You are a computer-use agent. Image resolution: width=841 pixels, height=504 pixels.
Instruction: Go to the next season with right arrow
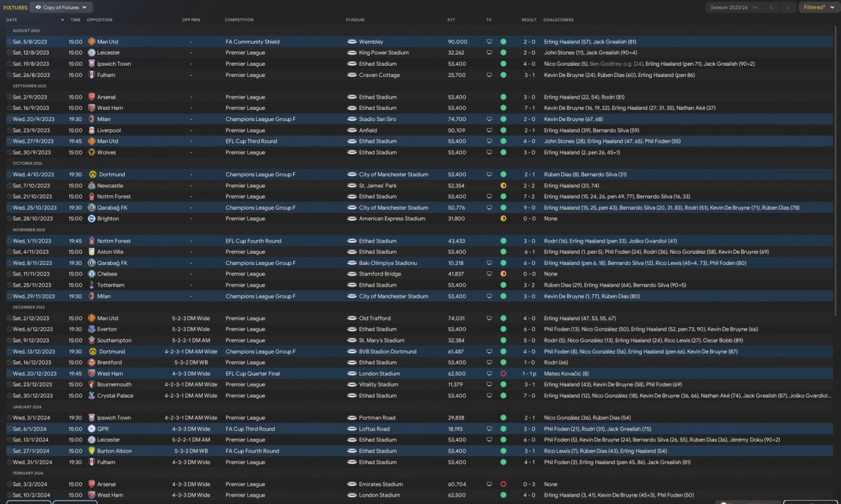coord(788,7)
